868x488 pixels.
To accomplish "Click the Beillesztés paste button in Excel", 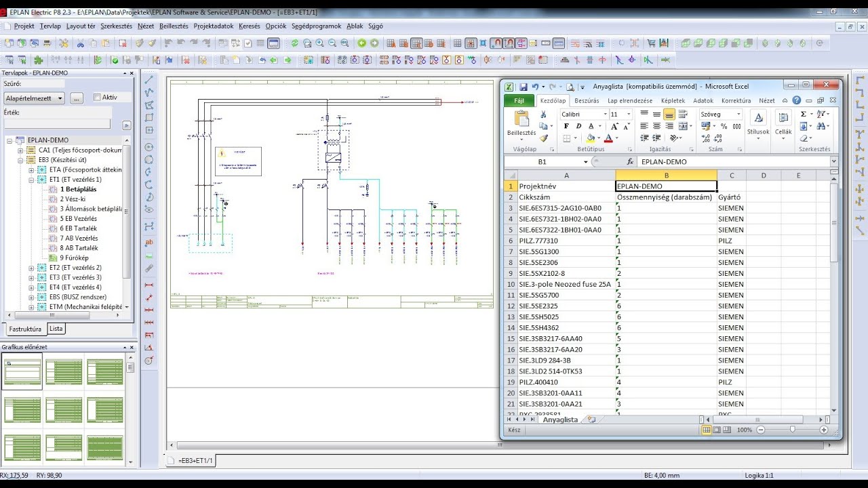I will (521, 124).
